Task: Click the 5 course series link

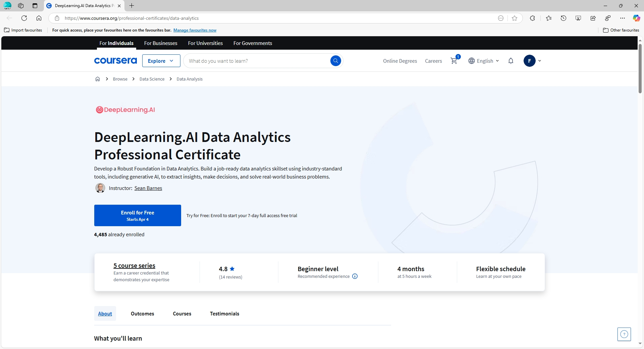Action: click(x=134, y=265)
